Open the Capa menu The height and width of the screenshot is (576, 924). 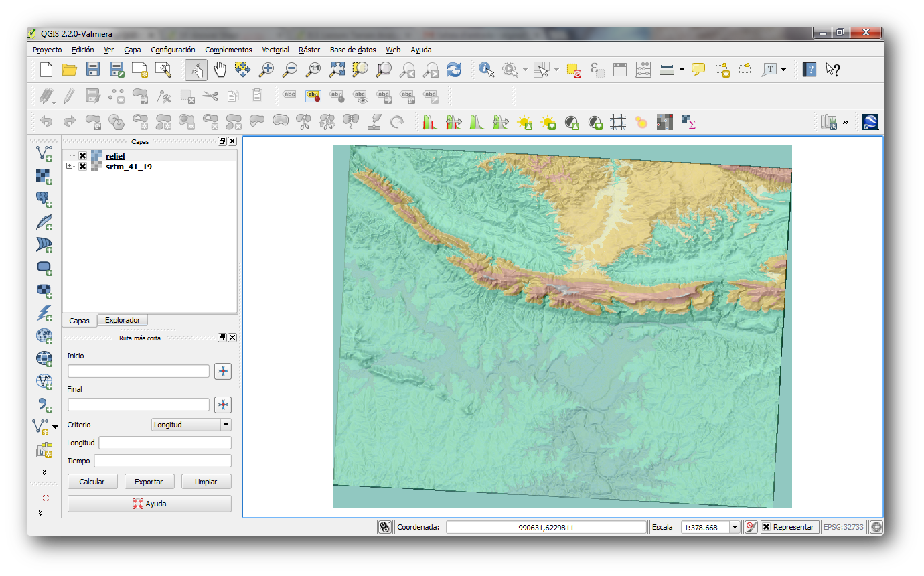pos(133,50)
